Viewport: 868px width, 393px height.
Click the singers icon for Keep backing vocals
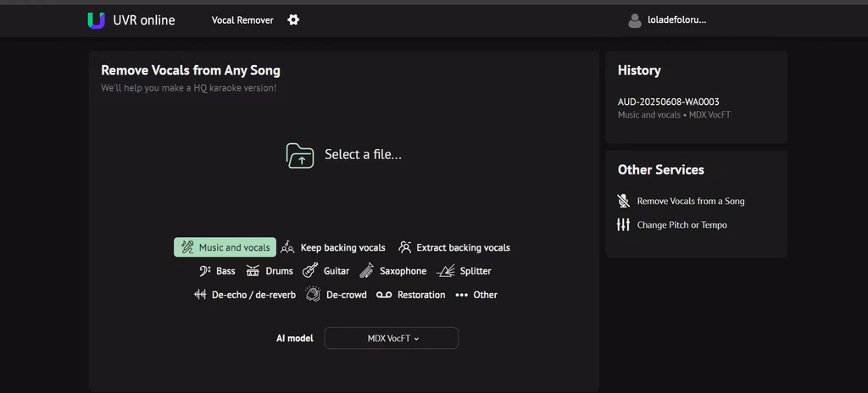click(x=287, y=246)
